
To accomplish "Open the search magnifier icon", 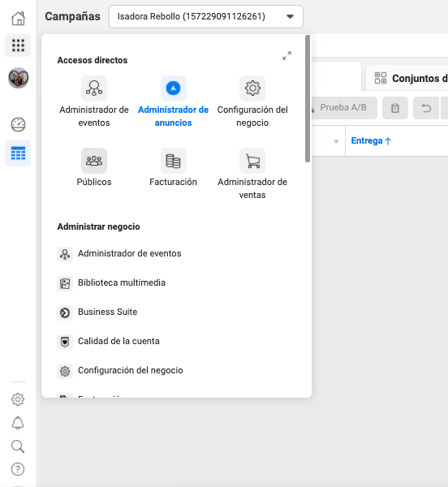I will click(18, 446).
